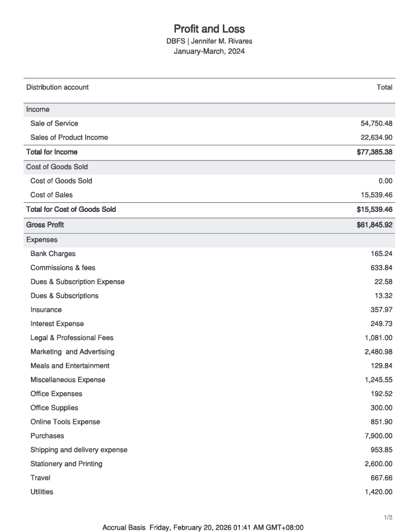Click the page number 1/2 indicator

388,518
